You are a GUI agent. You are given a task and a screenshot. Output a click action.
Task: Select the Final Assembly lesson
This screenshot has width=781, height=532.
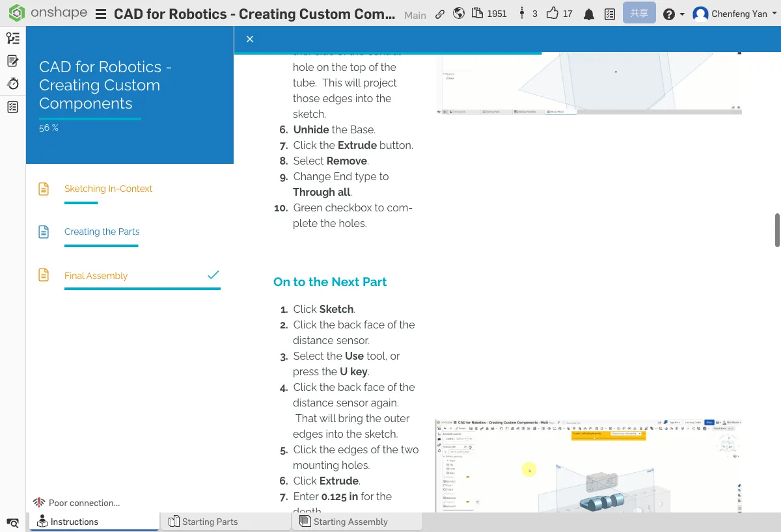[x=96, y=276]
